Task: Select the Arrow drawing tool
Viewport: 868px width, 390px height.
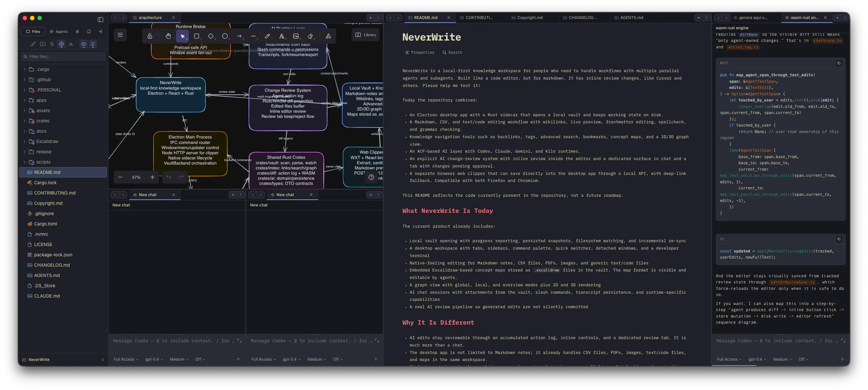Action: [239, 36]
